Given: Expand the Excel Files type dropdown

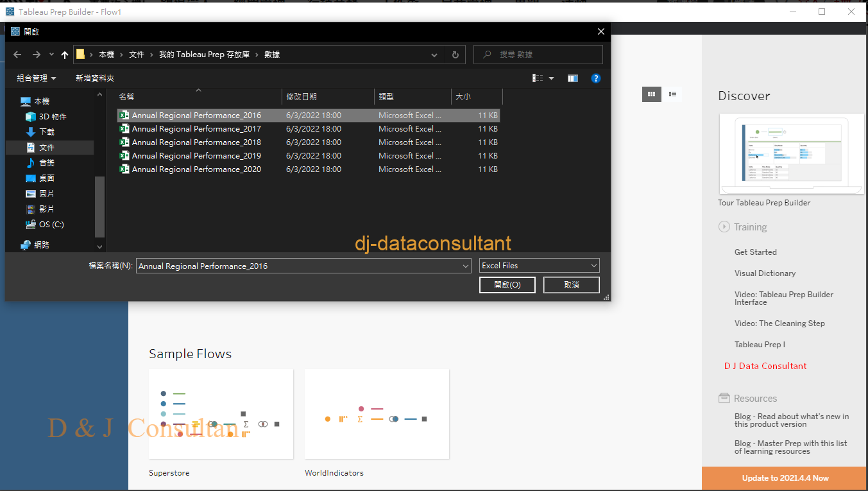Looking at the screenshot, I should pyautogui.click(x=539, y=266).
